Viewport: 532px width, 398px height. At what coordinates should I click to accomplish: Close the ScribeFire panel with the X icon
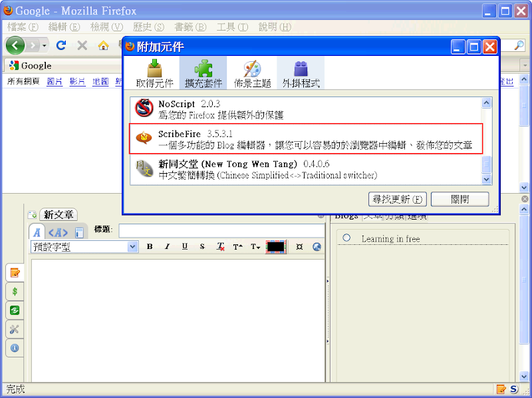525,199
